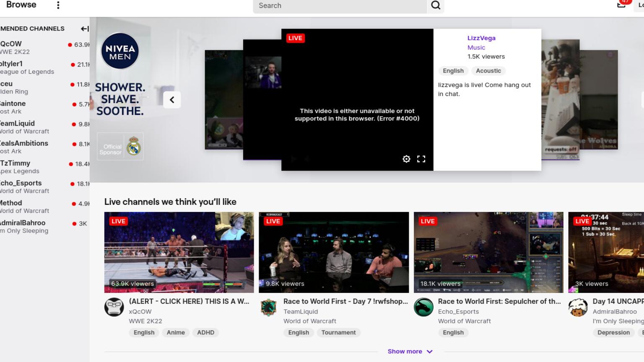
Task: Select the Acoustic tag
Action: (x=488, y=71)
